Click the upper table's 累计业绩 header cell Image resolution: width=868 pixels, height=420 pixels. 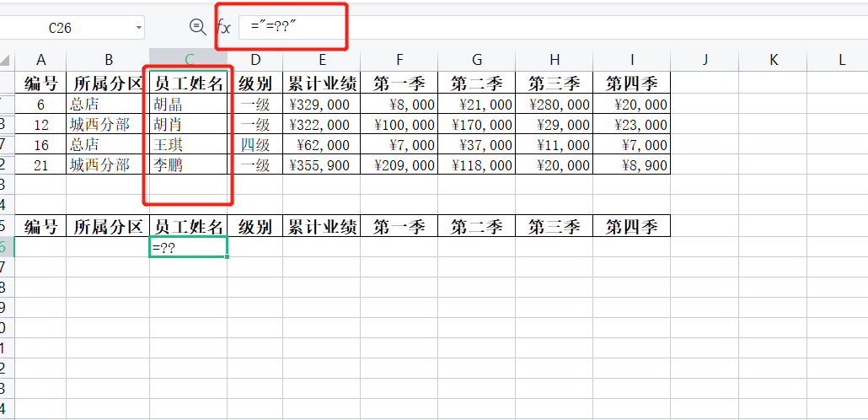coord(322,83)
